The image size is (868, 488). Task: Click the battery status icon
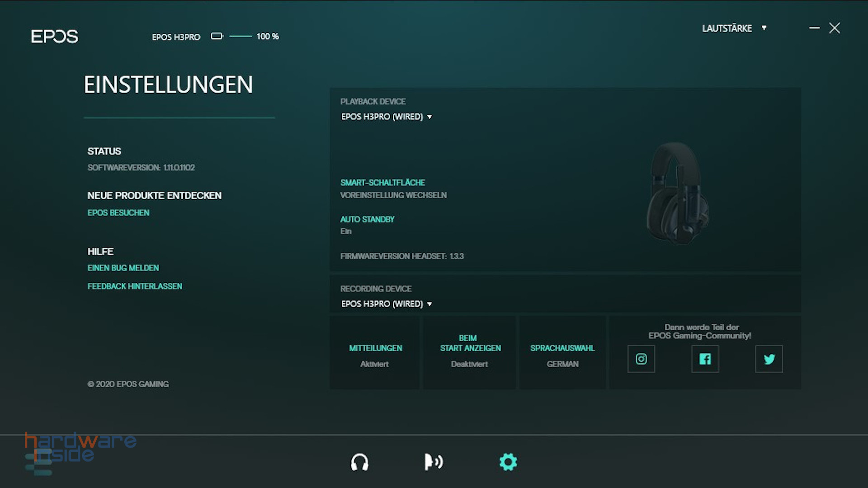[217, 36]
